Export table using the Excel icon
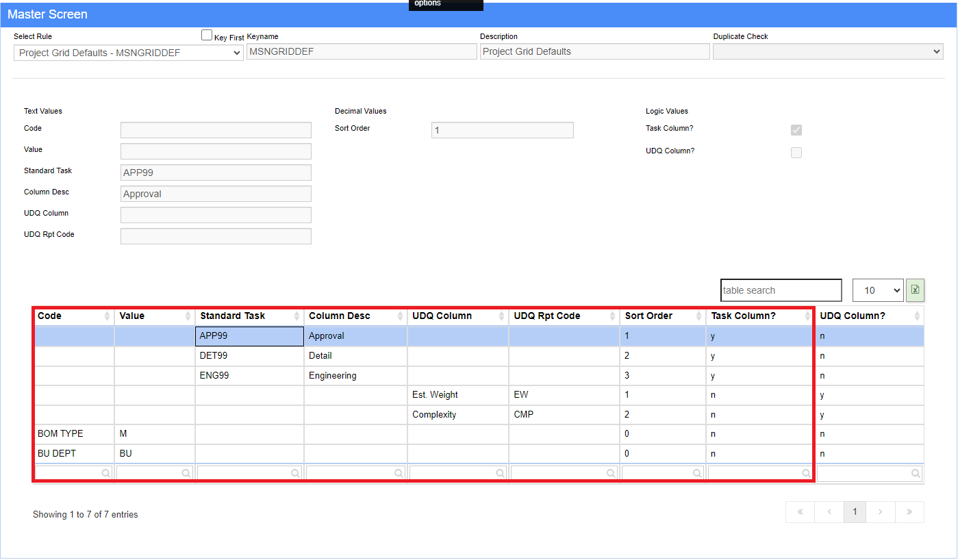Image resolution: width=958 pixels, height=560 pixels. click(916, 290)
